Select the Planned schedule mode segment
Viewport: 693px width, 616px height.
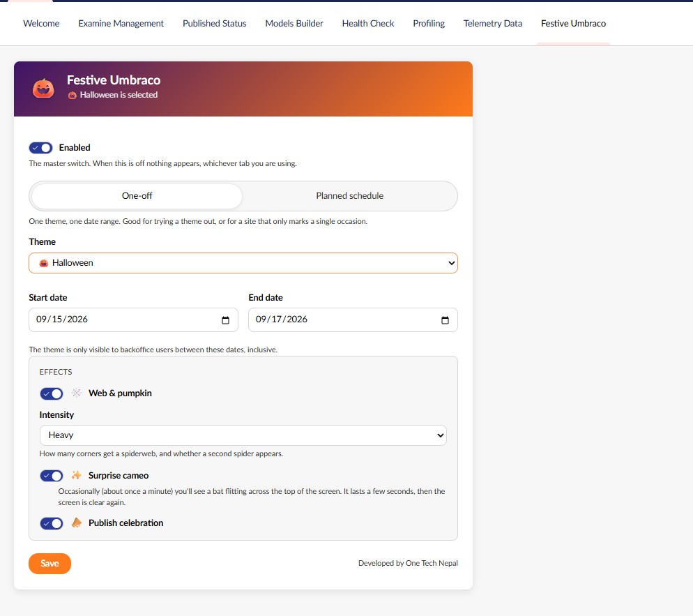tap(349, 196)
